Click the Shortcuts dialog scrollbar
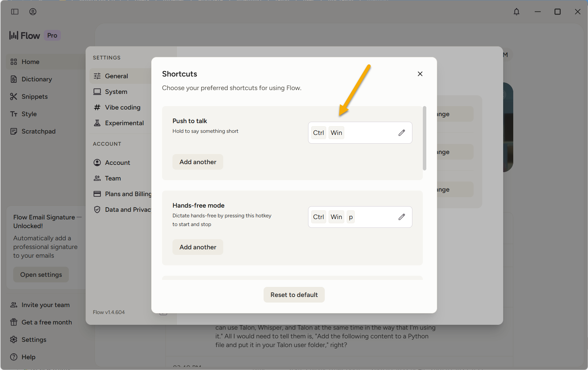588x370 pixels. click(425, 138)
